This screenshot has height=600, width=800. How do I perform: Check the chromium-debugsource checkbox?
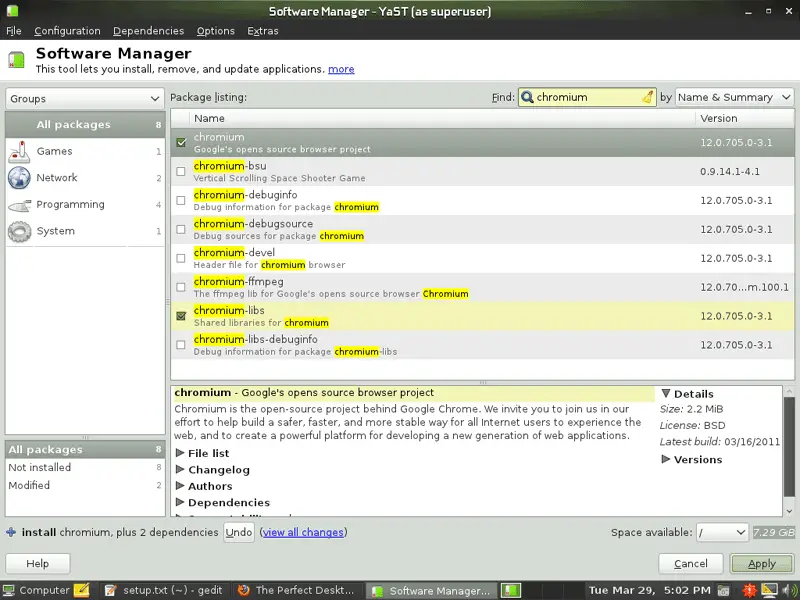(181, 230)
